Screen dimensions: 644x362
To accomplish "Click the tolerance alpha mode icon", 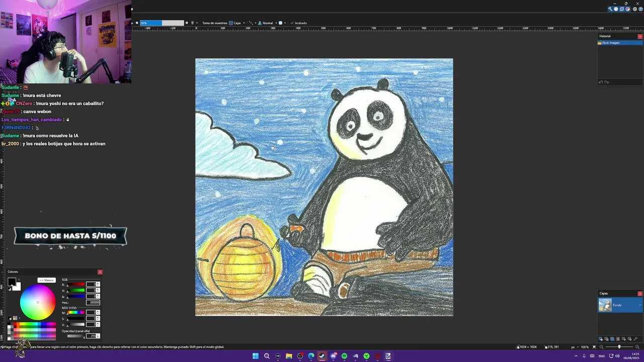I will click(x=192, y=23).
